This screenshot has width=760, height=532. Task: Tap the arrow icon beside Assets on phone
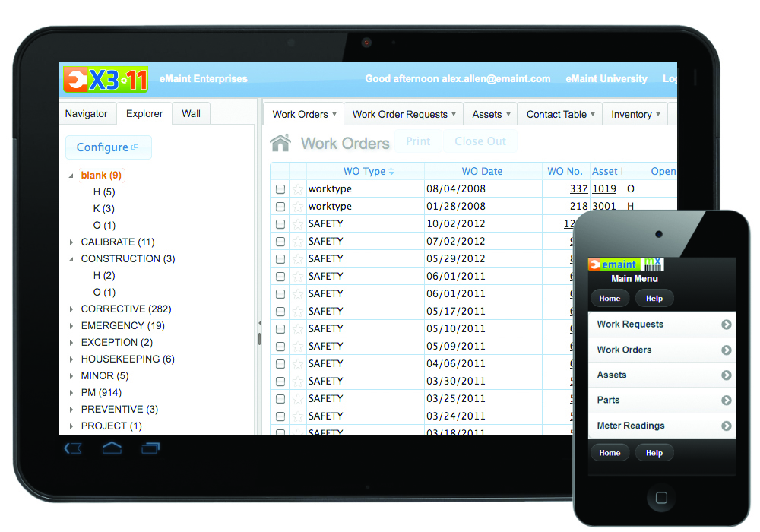pos(726,375)
